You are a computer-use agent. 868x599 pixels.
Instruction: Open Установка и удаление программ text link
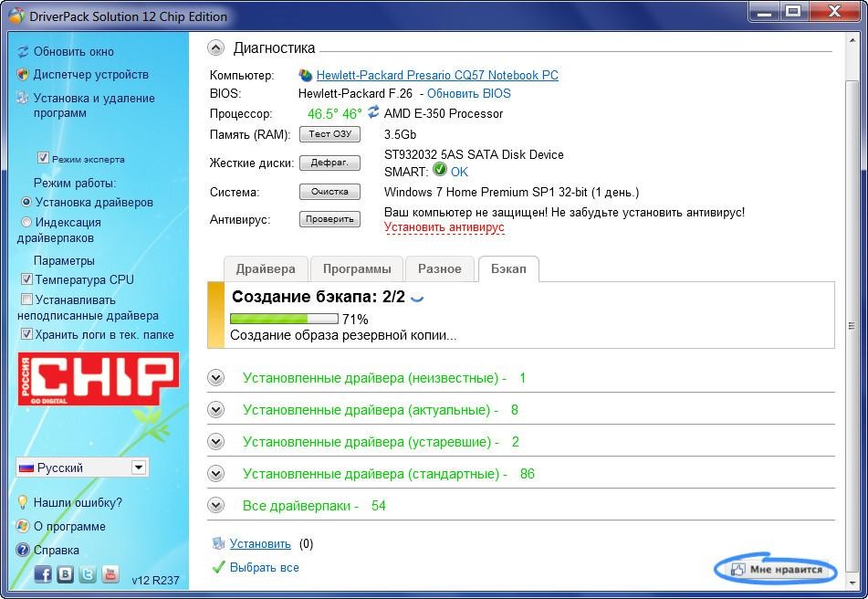point(94,105)
